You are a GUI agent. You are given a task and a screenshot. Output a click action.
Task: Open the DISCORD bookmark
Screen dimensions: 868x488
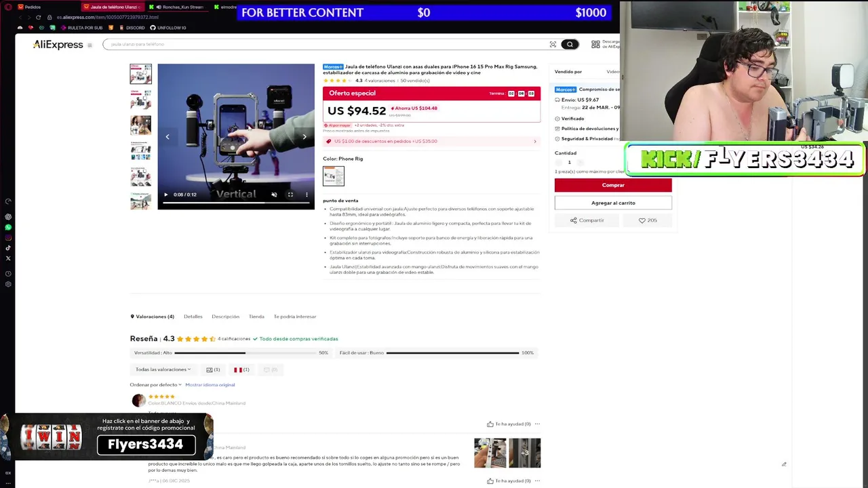(x=132, y=28)
